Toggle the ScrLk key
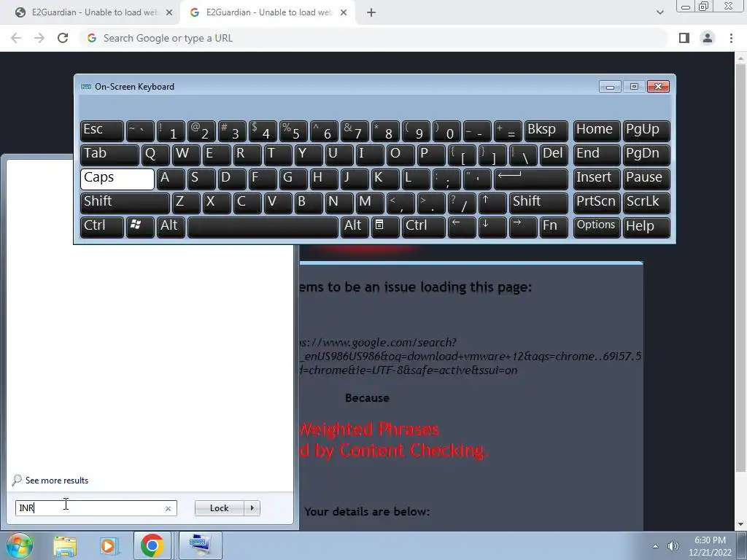Screen dimensions: 747x560 [646, 203]
